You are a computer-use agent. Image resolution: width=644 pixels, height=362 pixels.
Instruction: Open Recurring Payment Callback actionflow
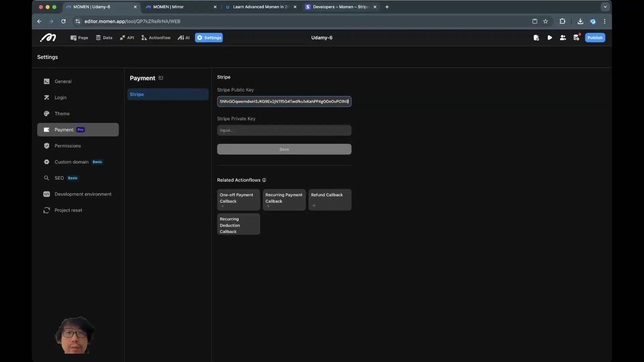pos(284,200)
